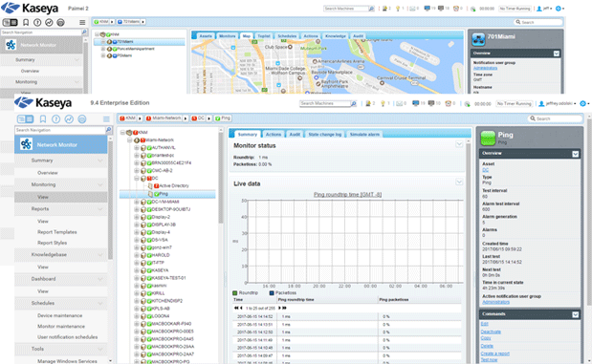Click the 701Miami group icon in Paimei 2 panel
The width and height of the screenshot is (592, 364).
coord(479,39)
